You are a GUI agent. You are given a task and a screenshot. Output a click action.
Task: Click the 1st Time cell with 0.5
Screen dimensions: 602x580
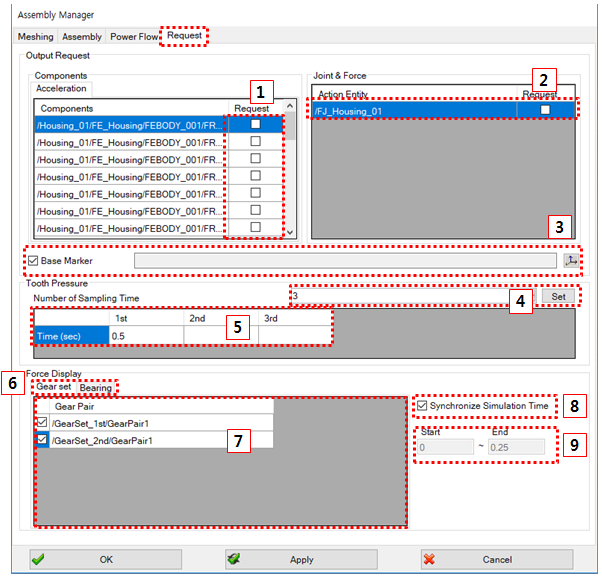point(146,336)
